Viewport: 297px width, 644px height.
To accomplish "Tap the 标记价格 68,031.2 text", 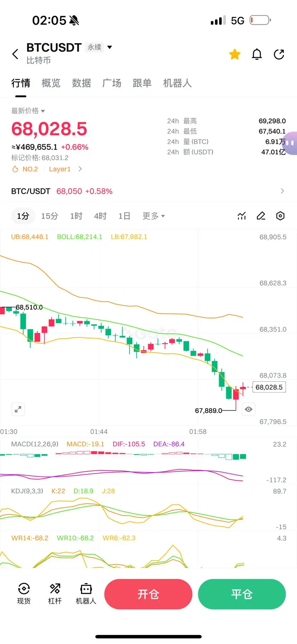I will [x=40, y=158].
